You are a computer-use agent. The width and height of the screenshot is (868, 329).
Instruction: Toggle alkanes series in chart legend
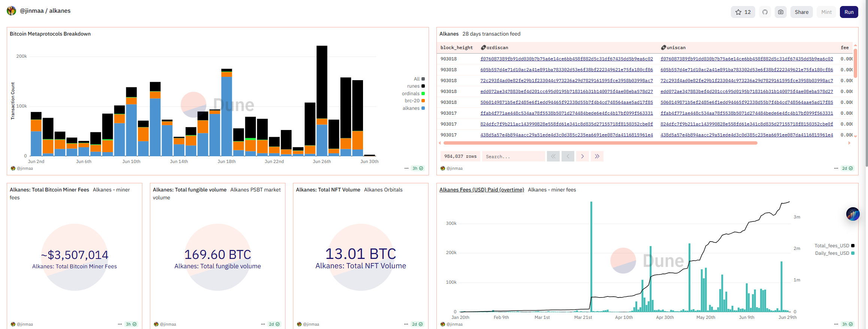(x=414, y=108)
